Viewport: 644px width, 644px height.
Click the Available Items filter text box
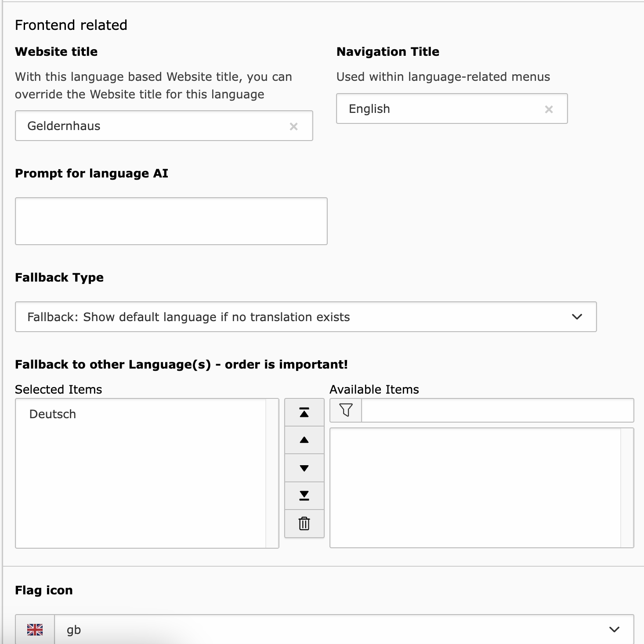[x=497, y=410]
